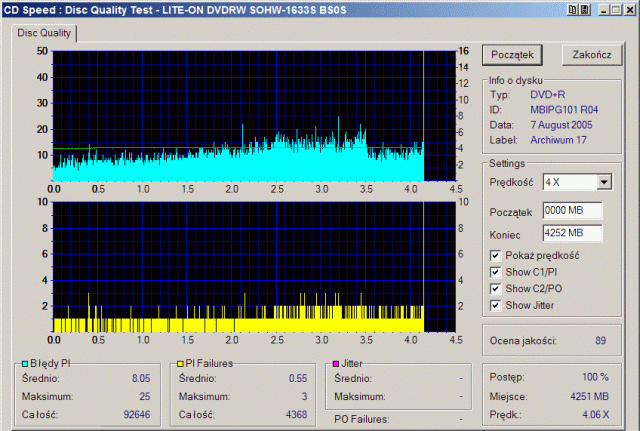Click the Początek 0000 MB field
This screenshot has height=431, width=640.
click(x=572, y=211)
